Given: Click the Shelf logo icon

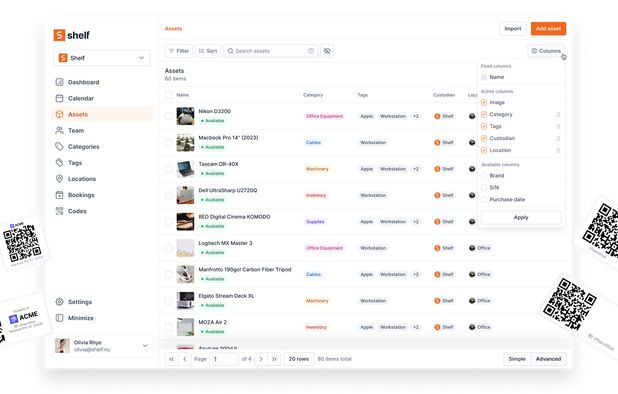Looking at the screenshot, I should pos(59,35).
